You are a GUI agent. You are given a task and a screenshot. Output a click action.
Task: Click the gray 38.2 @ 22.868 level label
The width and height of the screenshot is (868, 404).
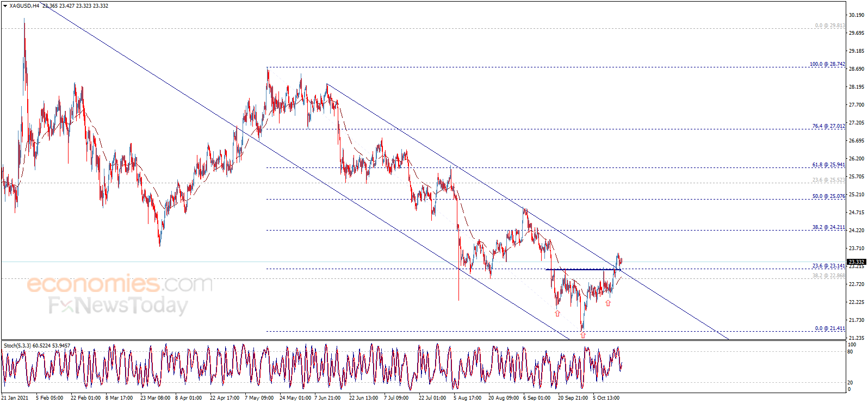pyautogui.click(x=828, y=276)
